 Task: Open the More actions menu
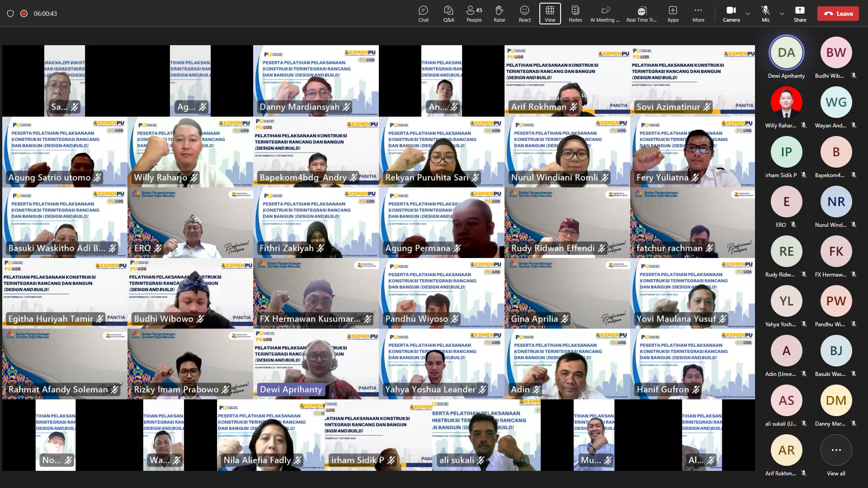point(698,14)
